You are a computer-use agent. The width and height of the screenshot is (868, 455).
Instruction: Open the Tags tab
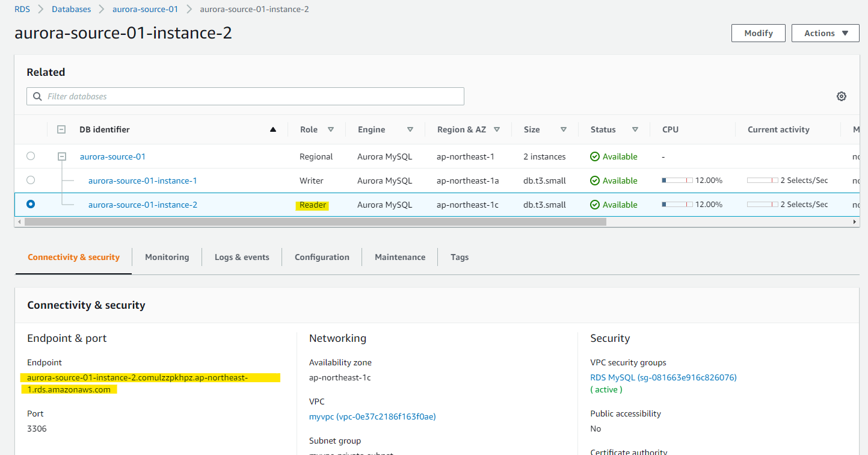tap(460, 257)
